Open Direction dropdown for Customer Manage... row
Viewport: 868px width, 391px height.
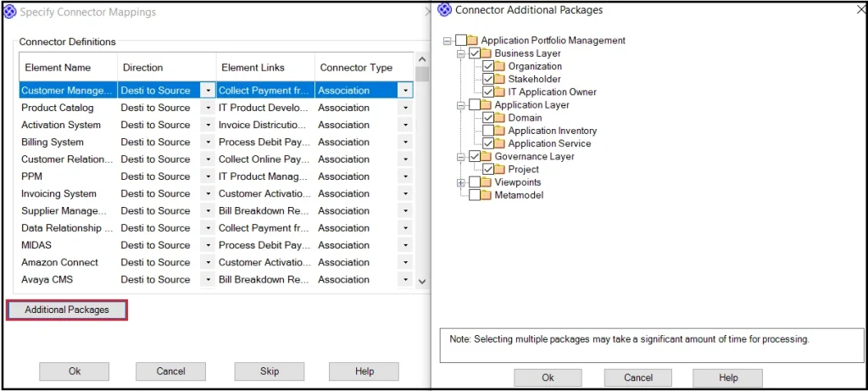coord(208,90)
